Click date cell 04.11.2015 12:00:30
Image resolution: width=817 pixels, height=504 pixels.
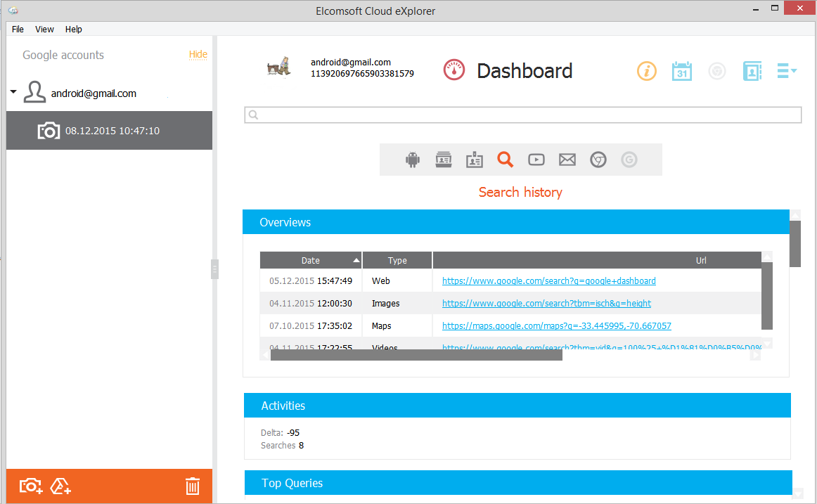pyautogui.click(x=311, y=303)
